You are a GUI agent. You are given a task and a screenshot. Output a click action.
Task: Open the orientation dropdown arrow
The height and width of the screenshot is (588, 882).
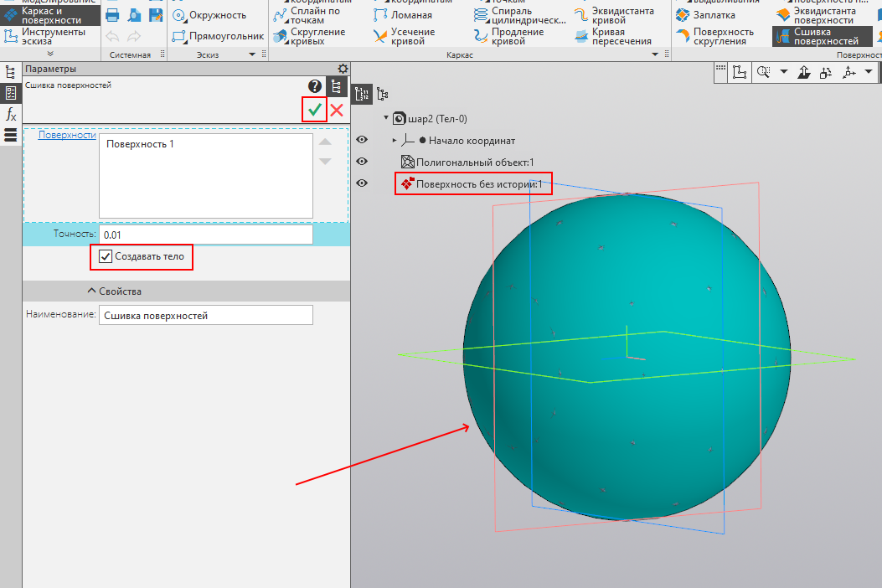[x=869, y=72]
